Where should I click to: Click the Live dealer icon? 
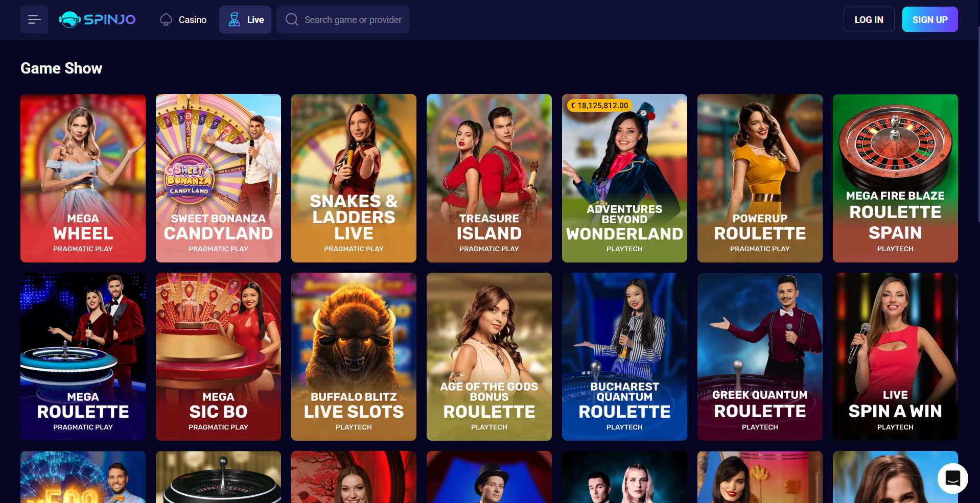click(234, 20)
